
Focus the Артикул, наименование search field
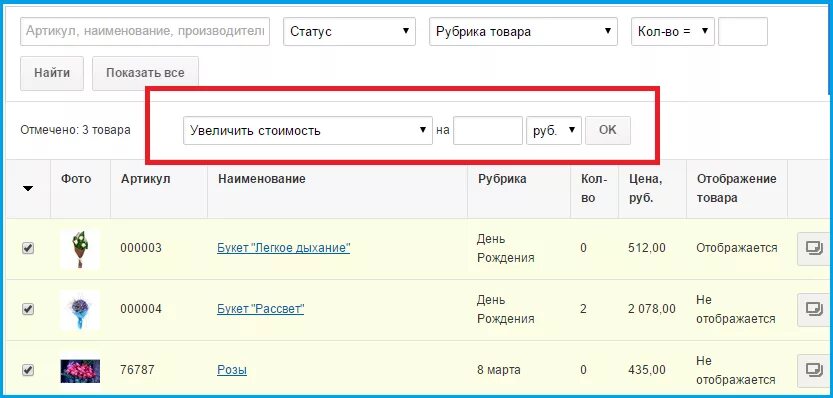(145, 31)
